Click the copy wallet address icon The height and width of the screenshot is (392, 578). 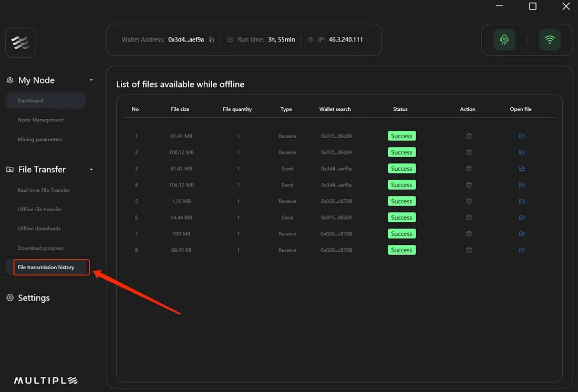point(211,40)
